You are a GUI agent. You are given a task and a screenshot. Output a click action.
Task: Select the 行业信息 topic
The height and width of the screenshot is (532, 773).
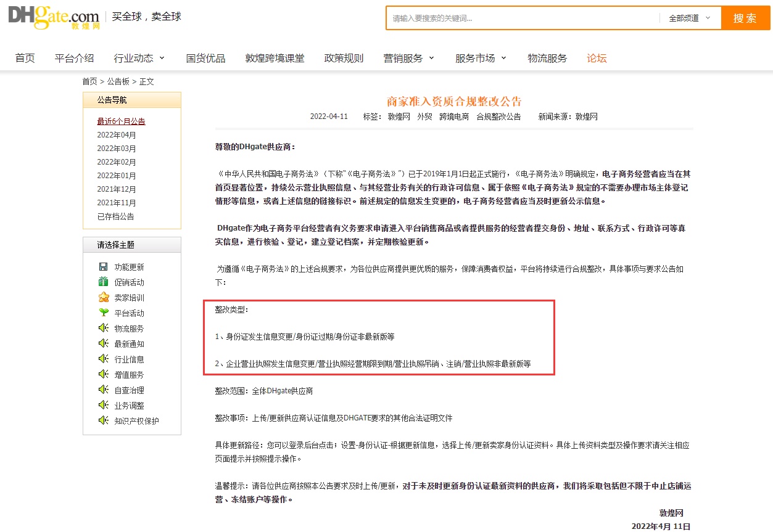coord(130,359)
